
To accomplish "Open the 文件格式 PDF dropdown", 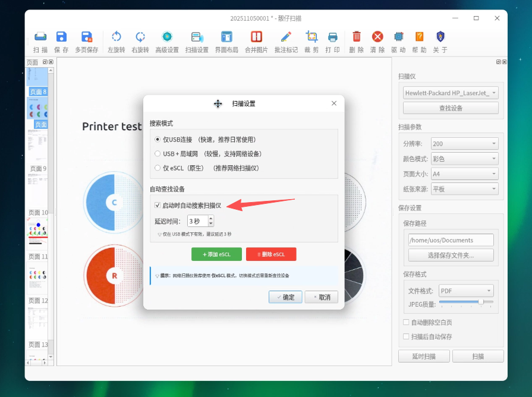I will tap(466, 291).
